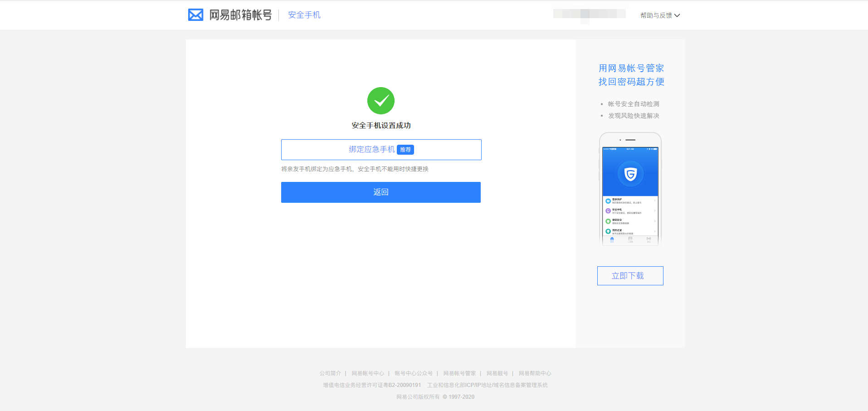The image size is (868, 411).
Task: Select 绑定应急手机 option
Action: [371, 149]
